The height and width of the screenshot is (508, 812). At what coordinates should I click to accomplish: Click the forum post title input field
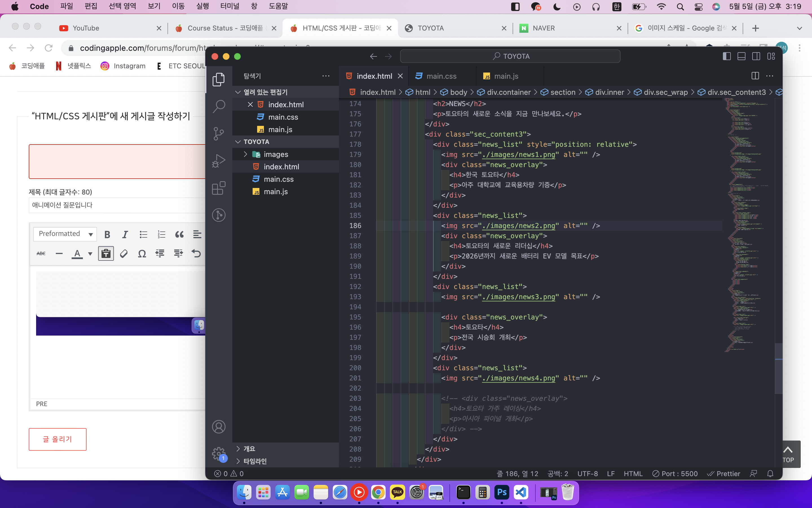coord(117,205)
